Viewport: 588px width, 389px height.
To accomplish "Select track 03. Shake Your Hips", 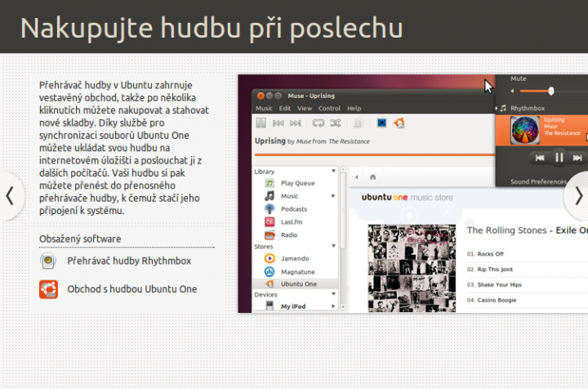I will [x=494, y=284].
